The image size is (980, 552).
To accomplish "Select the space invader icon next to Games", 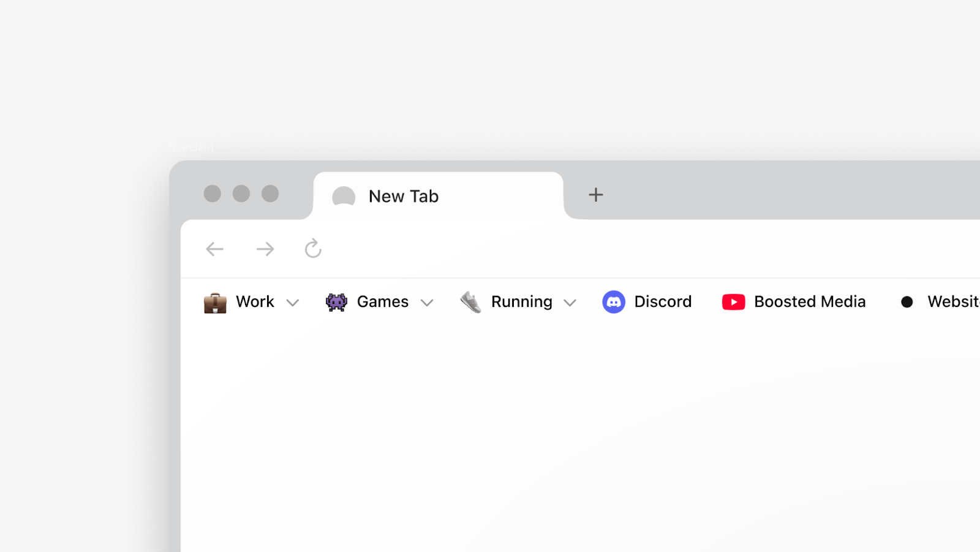I will [x=336, y=301].
